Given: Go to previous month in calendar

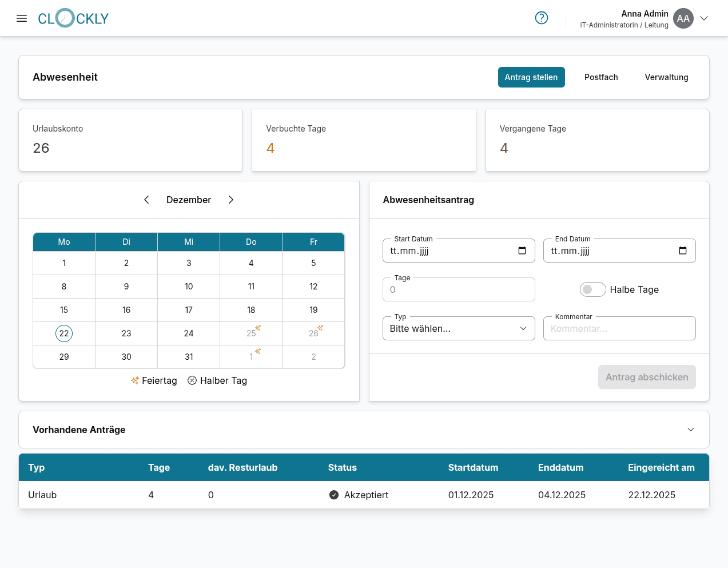Looking at the screenshot, I should pos(146,200).
